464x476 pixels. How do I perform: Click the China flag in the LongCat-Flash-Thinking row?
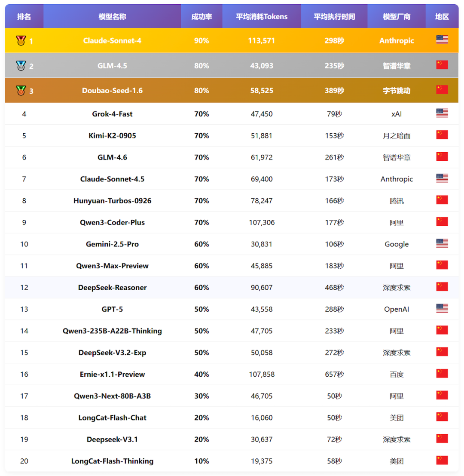[x=442, y=460]
